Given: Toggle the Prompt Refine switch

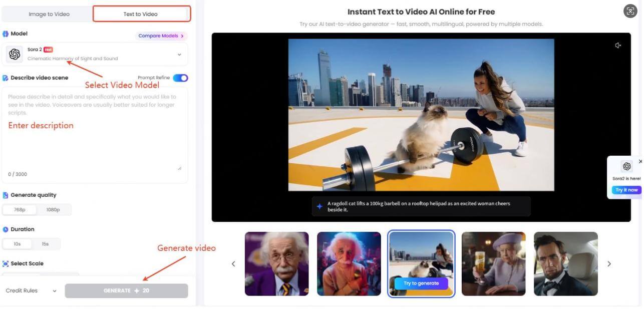Looking at the screenshot, I should tap(181, 78).
